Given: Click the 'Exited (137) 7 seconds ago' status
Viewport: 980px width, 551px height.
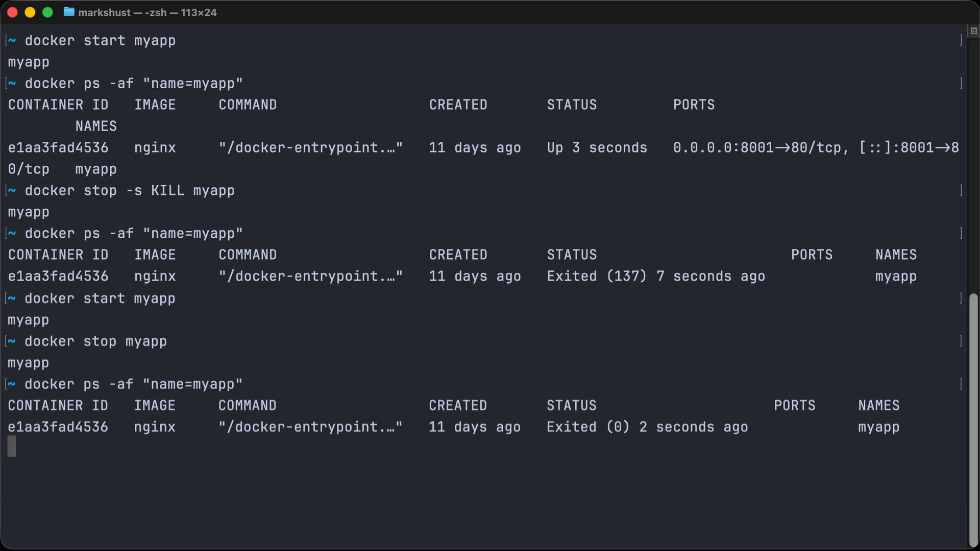Looking at the screenshot, I should tap(656, 277).
